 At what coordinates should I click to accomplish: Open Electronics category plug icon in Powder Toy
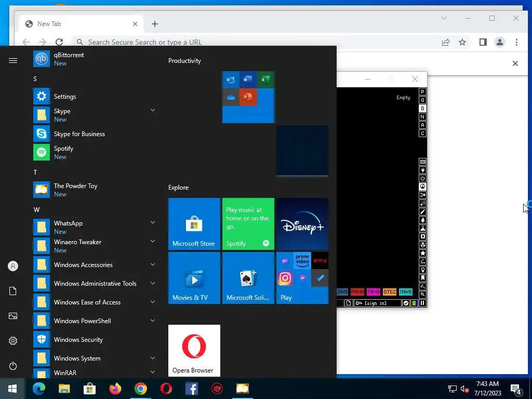click(422, 170)
